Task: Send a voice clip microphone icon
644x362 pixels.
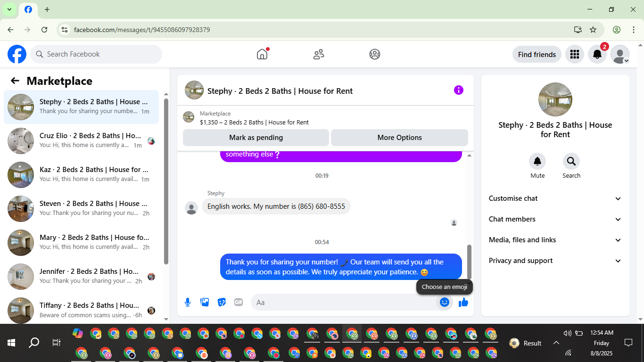Action: click(188, 302)
